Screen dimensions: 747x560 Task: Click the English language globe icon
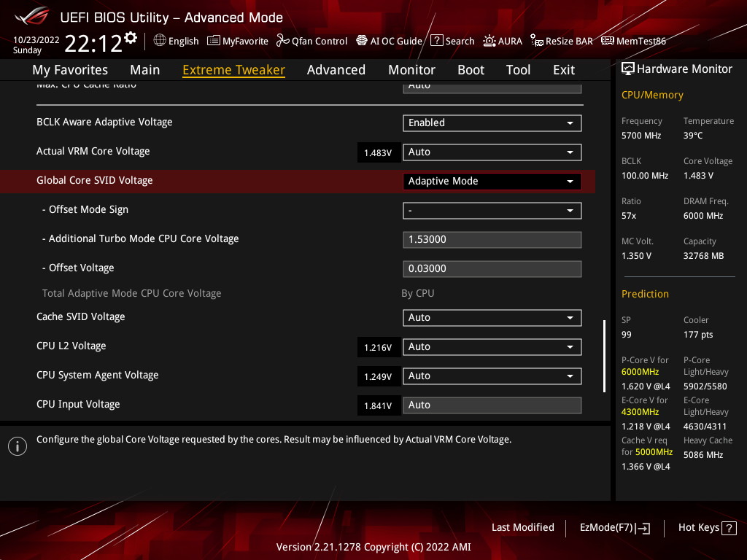click(x=160, y=41)
